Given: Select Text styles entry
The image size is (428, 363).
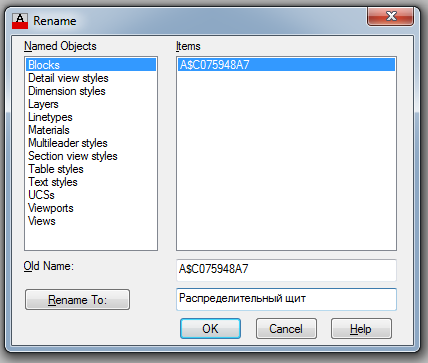Looking at the screenshot, I should tap(53, 182).
